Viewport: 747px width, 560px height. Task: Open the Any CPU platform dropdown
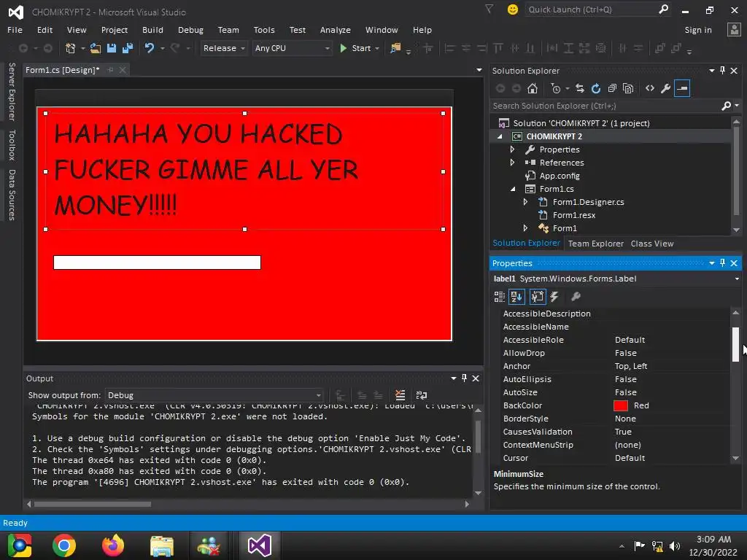292,48
